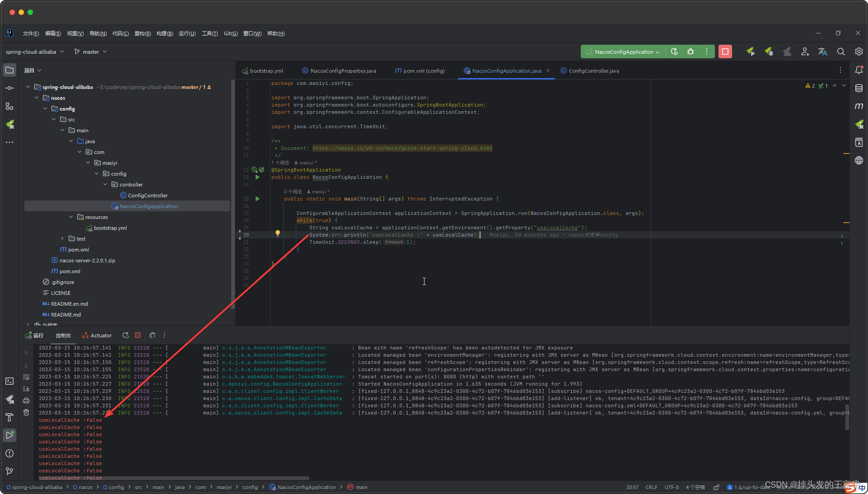The image size is (868, 494).
Task: Collapse the resources folder in tree
Action: 71,217
